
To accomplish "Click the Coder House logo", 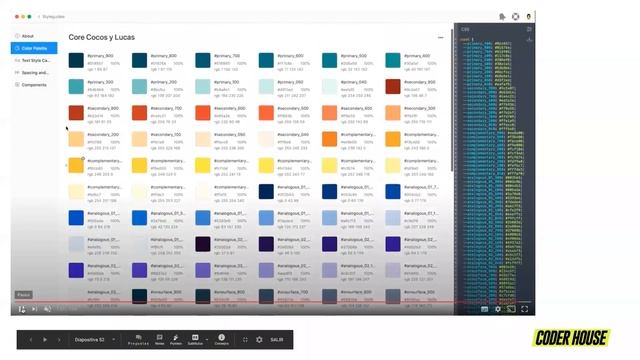I will [571, 338].
